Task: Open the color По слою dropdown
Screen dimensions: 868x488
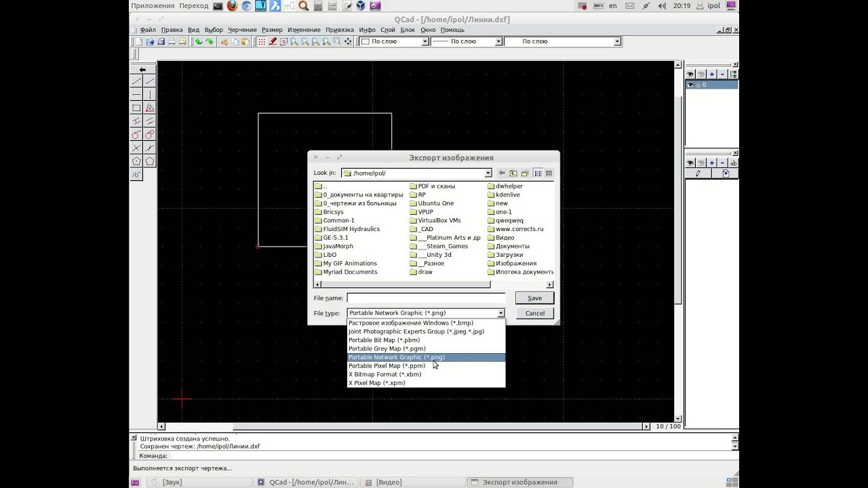Action: click(x=425, y=41)
